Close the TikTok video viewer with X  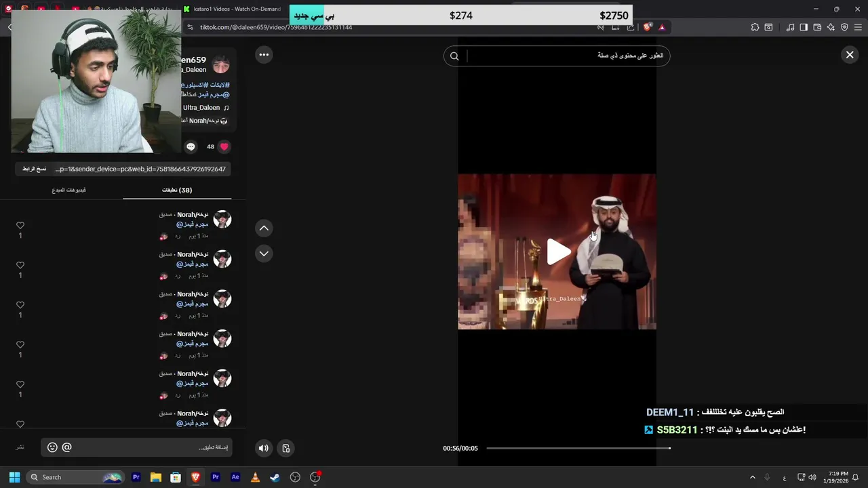click(x=850, y=55)
